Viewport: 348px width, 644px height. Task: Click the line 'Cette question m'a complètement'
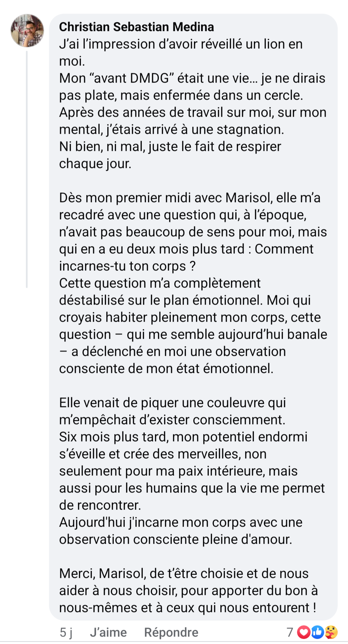coord(160,283)
